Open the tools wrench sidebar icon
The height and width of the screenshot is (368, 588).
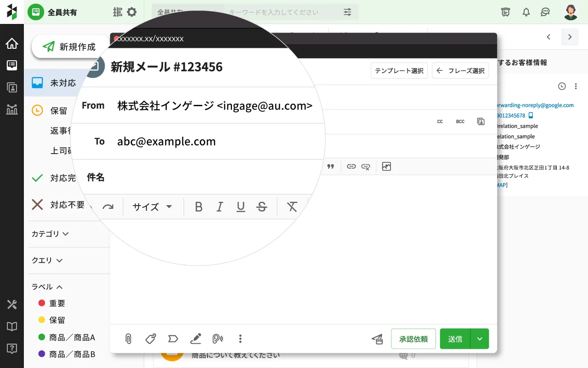[12, 305]
